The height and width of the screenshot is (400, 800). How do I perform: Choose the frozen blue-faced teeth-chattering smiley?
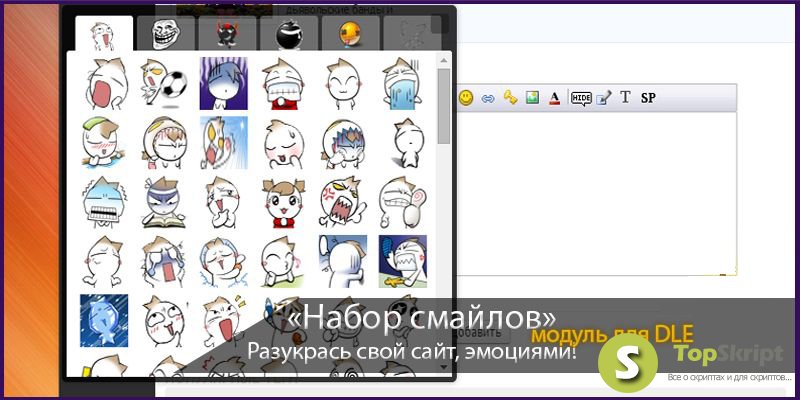coord(104,202)
